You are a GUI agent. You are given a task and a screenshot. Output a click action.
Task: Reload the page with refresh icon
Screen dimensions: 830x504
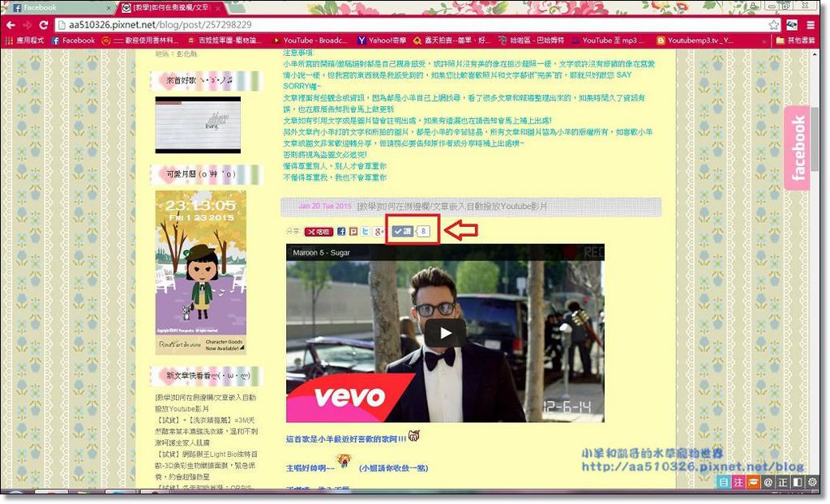click(x=44, y=25)
